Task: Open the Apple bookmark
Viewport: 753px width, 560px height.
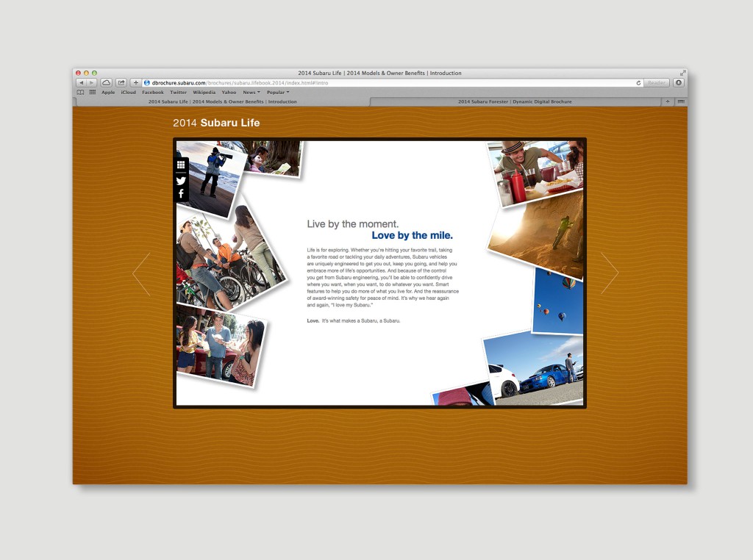Action: coord(108,92)
